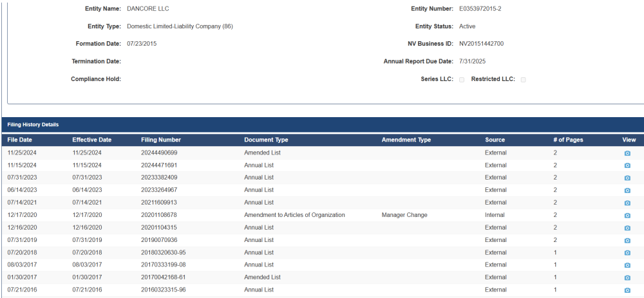The width and height of the screenshot is (644, 298).
Task: Toggle the Restricted LLC checkbox
Action: pyautogui.click(x=523, y=80)
